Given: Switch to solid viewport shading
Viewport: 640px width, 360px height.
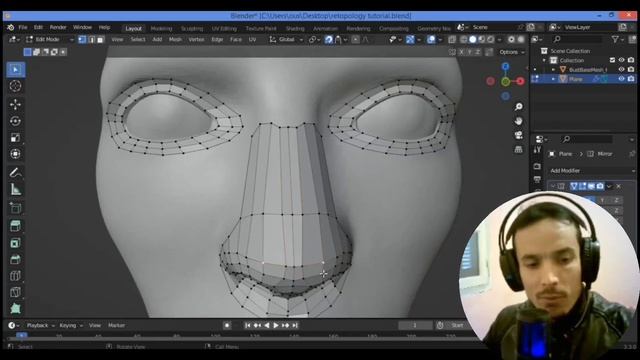Looking at the screenshot, I should coord(473,40).
